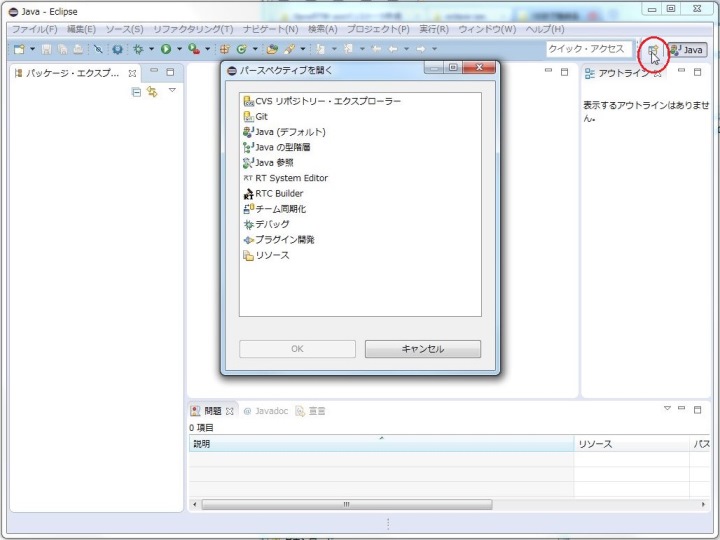The width and height of the screenshot is (720, 540).
Task: Open the Forward history dropdown arrow
Action: (434, 49)
